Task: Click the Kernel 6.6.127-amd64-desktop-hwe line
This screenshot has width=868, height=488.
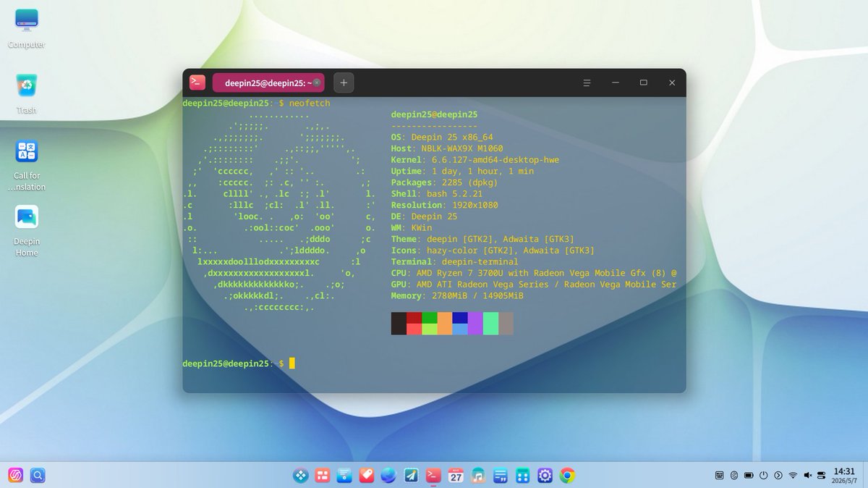Action: pos(475,160)
